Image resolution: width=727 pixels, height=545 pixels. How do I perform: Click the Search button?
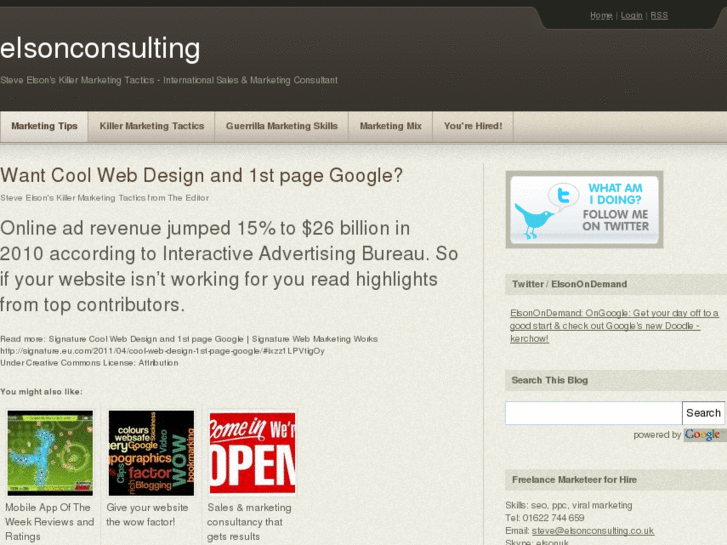[703, 413]
